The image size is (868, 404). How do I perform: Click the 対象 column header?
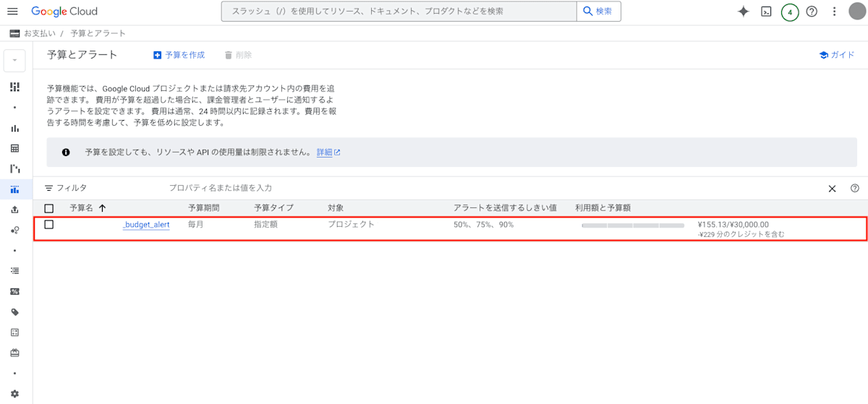[336, 208]
